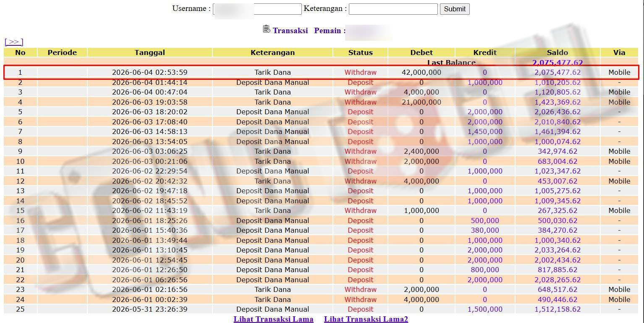Click the 1,500,000 kredit amount

[x=485, y=309]
